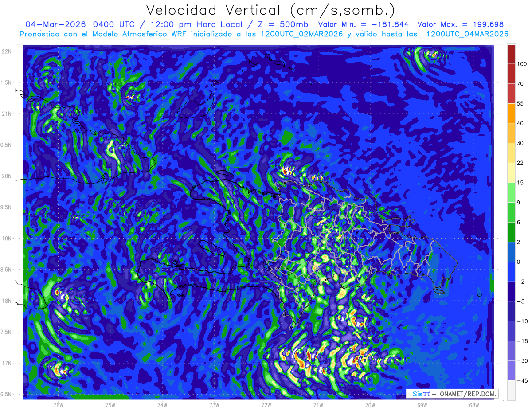Click the "19N" latitude label
This screenshot has width=532, height=411.
coord(7,239)
